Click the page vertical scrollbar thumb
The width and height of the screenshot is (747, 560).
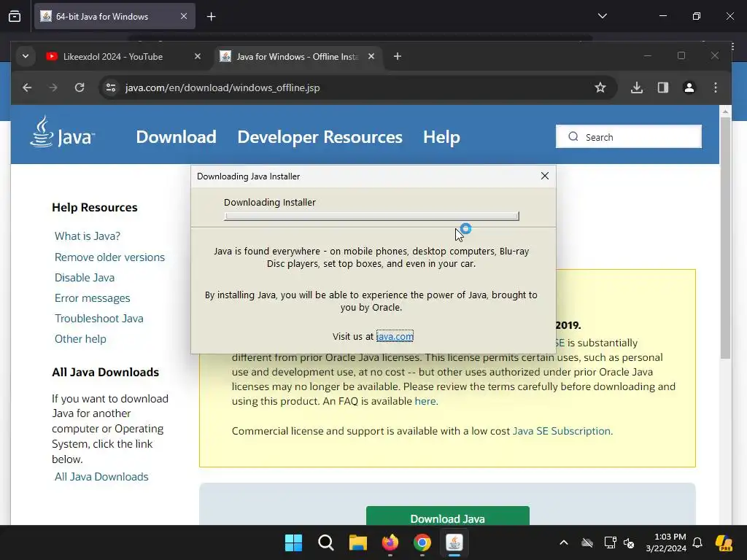(725, 238)
